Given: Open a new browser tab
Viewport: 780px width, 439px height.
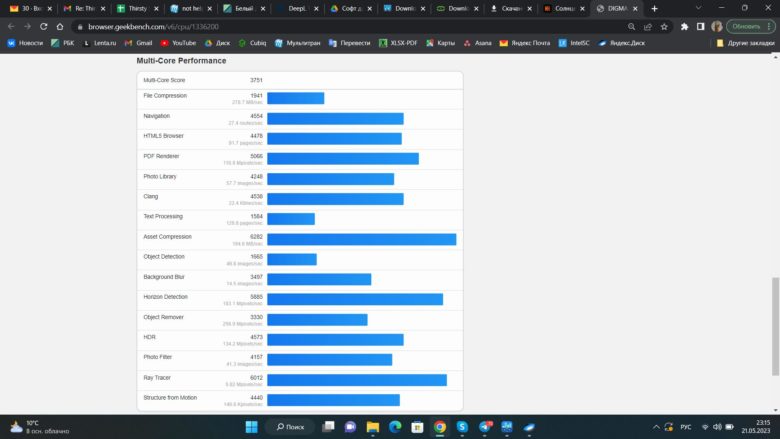Looking at the screenshot, I should point(654,8).
